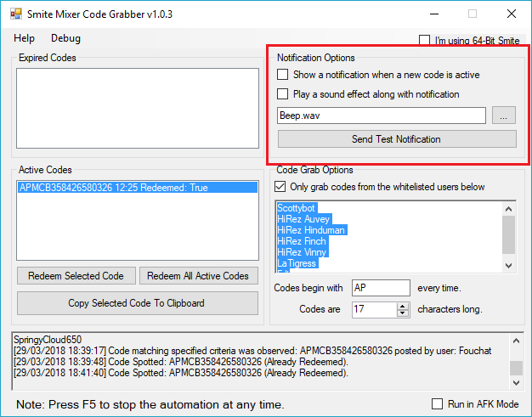Viewport: 532px width, 417px height.
Task: Select HiRez Auvey in the whitelist
Action: (303, 219)
